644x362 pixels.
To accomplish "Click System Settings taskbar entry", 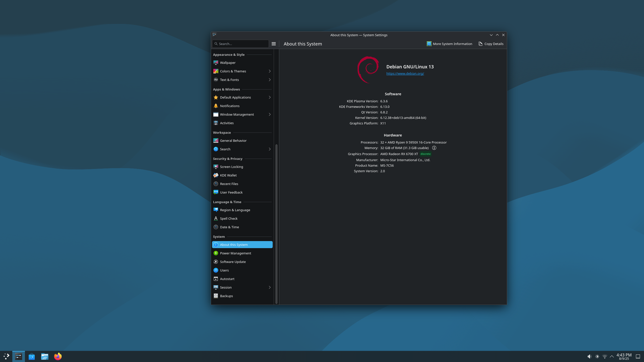I will pyautogui.click(x=19, y=356).
